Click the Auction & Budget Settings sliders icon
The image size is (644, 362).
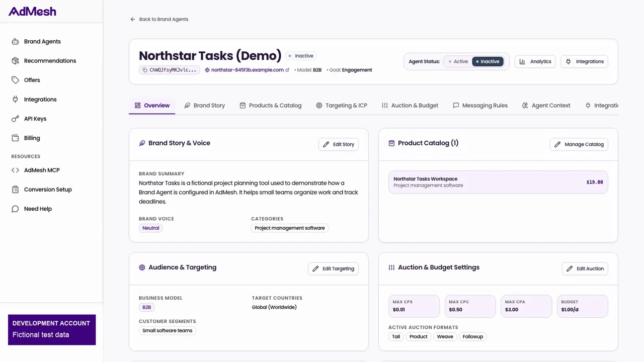(x=391, y=267)
